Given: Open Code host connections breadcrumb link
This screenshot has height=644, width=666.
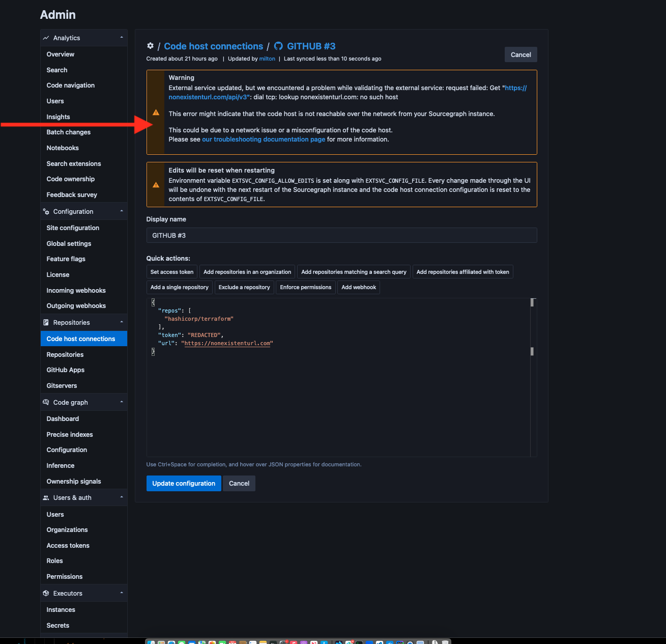Looking at the screenshot, I should (214, 46).
